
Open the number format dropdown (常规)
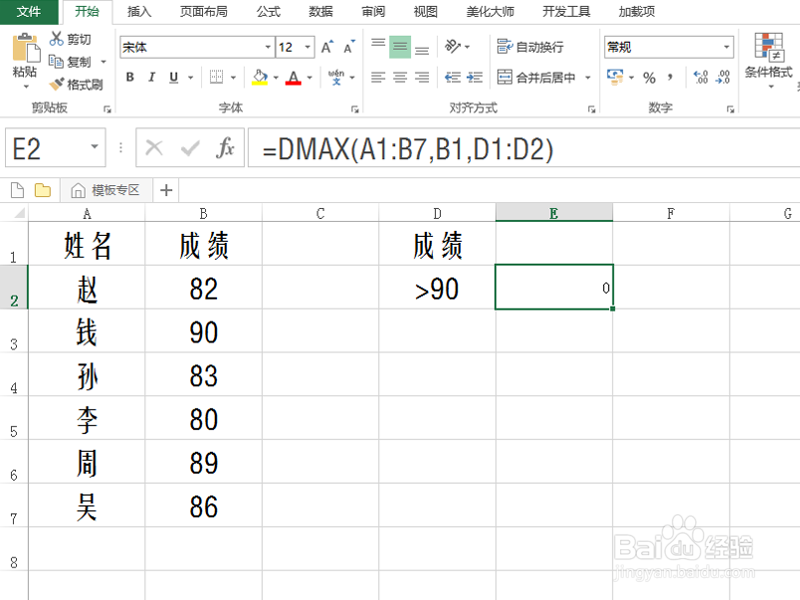point(726,47)
